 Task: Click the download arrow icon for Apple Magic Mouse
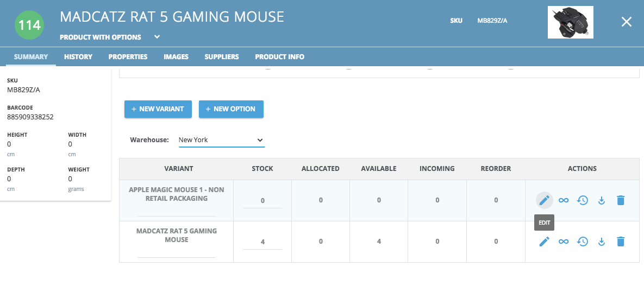(x=602, y=200)
